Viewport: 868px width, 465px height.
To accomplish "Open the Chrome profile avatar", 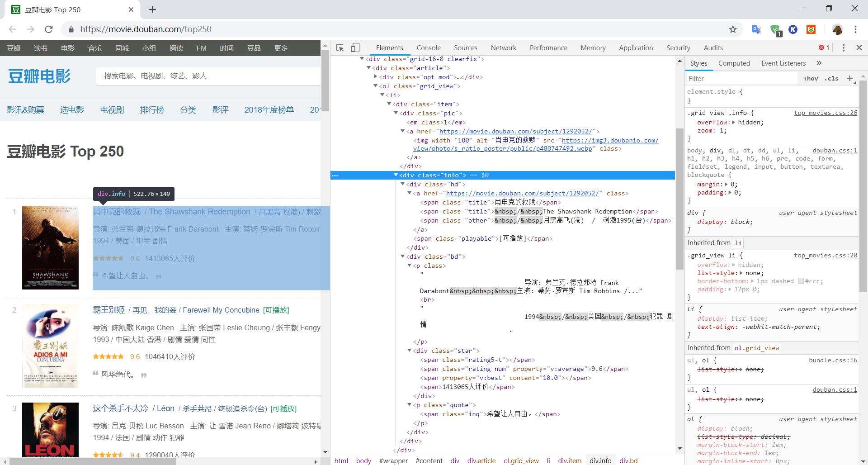I will [x=837, y=29].
